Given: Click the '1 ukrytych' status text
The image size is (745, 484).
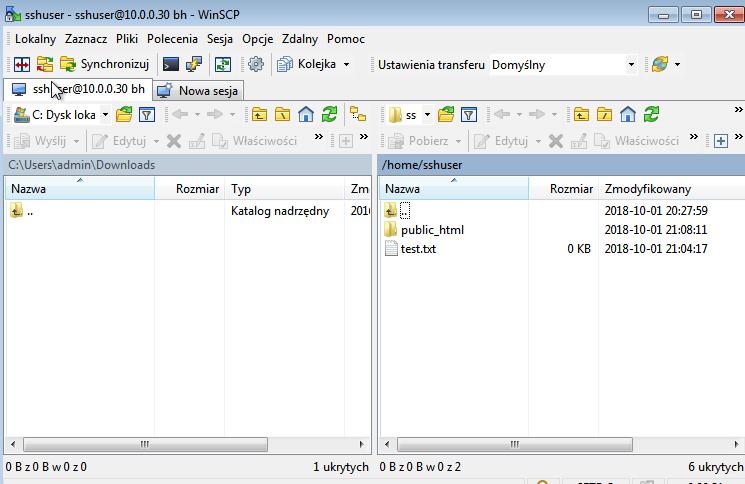Looking at the screenshot, I should 341,467.
